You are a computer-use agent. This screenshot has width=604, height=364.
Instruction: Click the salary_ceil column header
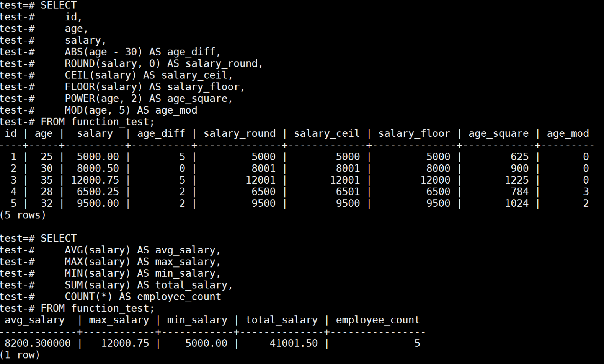tap(326, 133)
